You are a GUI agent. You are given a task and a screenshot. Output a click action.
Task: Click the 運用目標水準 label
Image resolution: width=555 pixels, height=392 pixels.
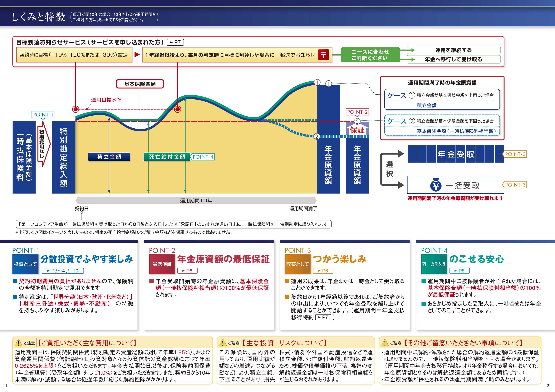click(106, 100)
